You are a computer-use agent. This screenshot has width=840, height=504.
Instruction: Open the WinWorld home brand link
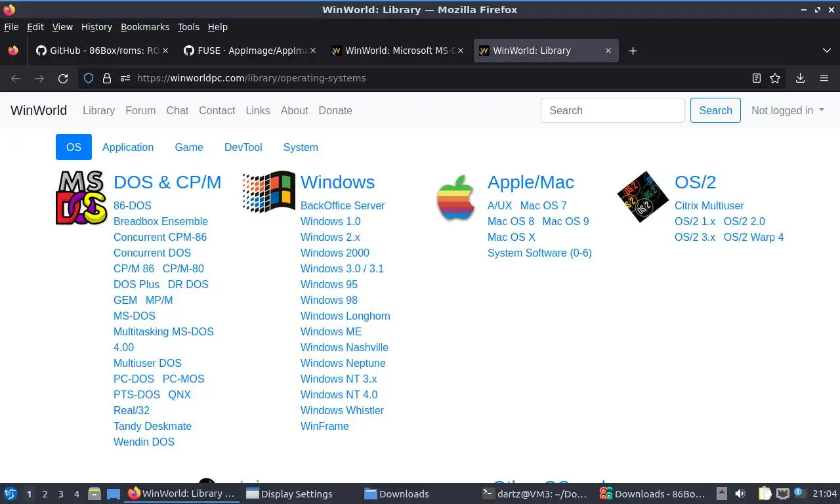point(39,110)
